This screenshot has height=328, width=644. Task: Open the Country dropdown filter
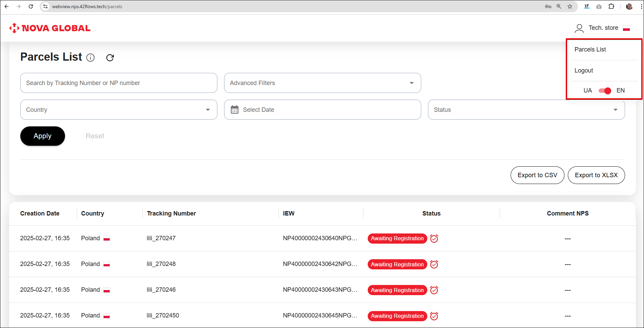click(119, 110)
